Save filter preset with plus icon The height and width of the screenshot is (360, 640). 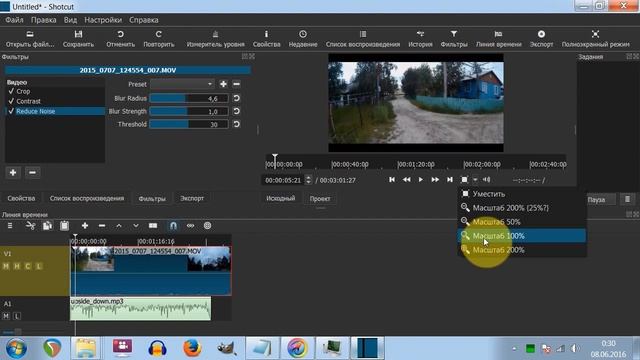point(223,84)
